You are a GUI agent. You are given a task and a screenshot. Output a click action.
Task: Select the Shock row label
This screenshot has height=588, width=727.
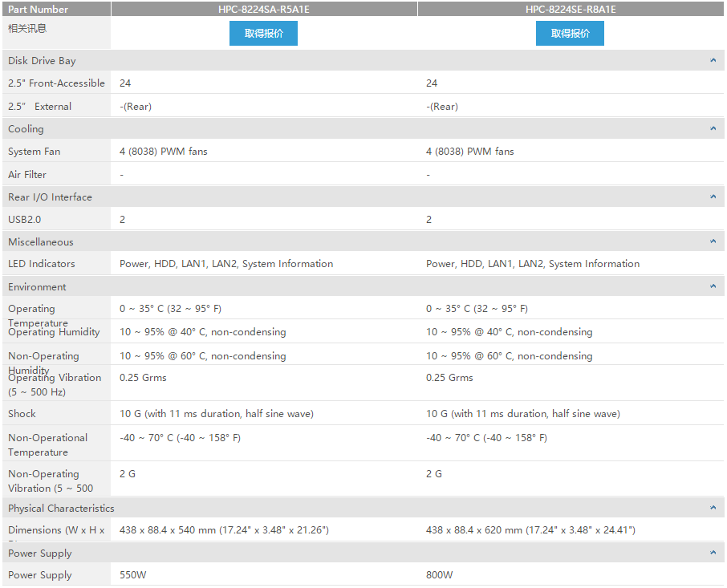[22, 414]
